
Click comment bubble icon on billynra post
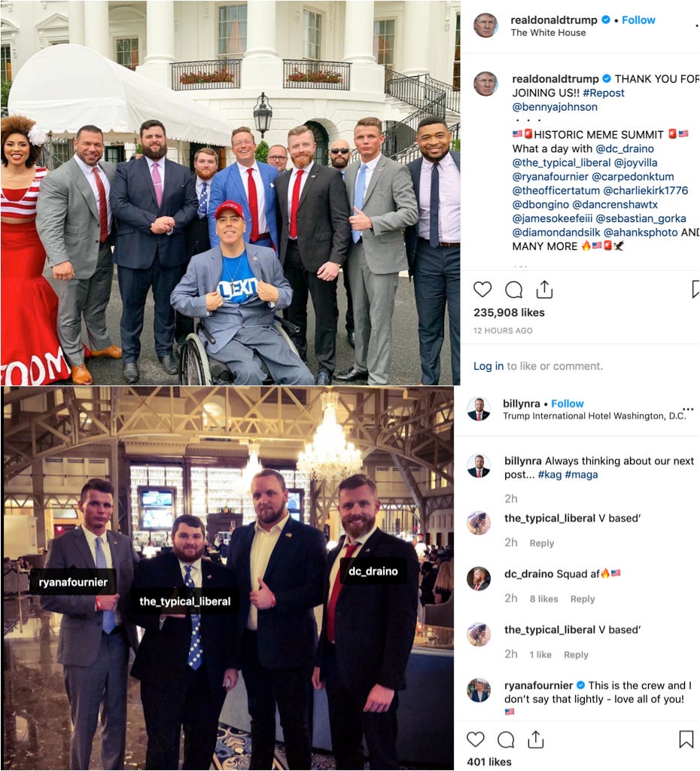tap(506, 739)
